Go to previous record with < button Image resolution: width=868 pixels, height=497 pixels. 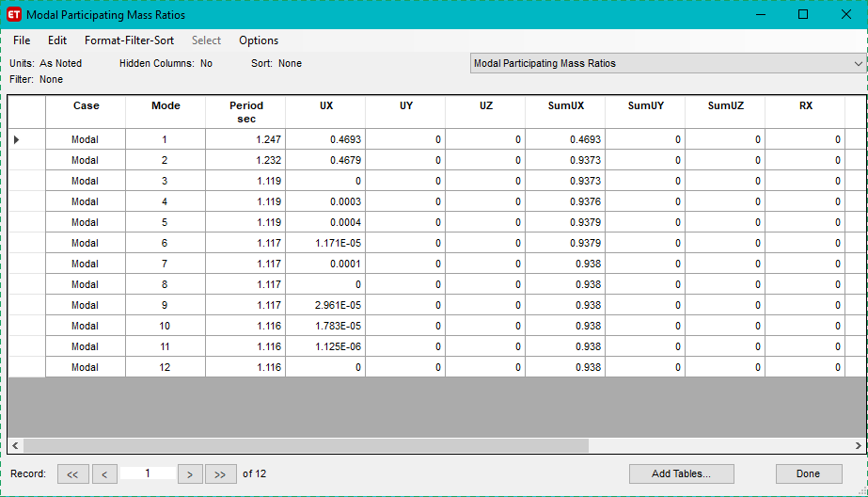104,474
